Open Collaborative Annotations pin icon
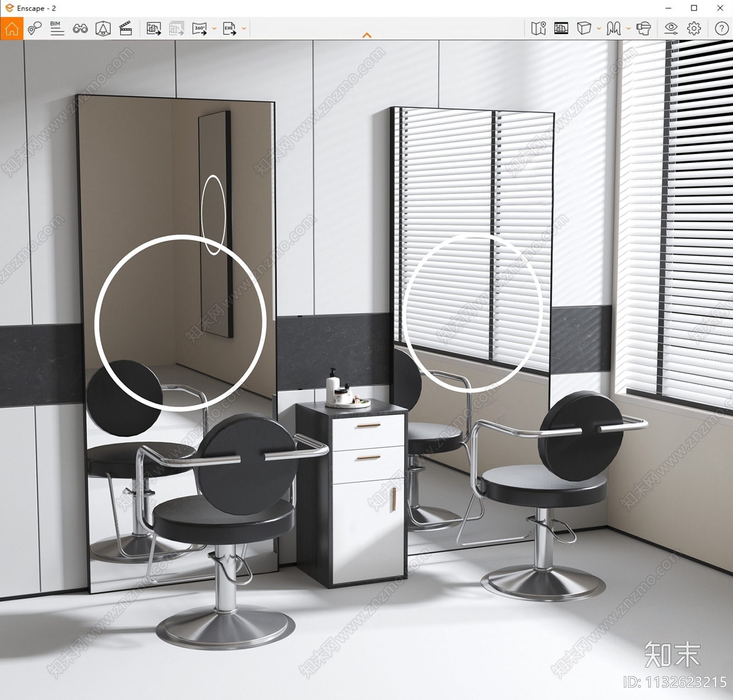Viewport: 733px width, 700px height. 34,28
